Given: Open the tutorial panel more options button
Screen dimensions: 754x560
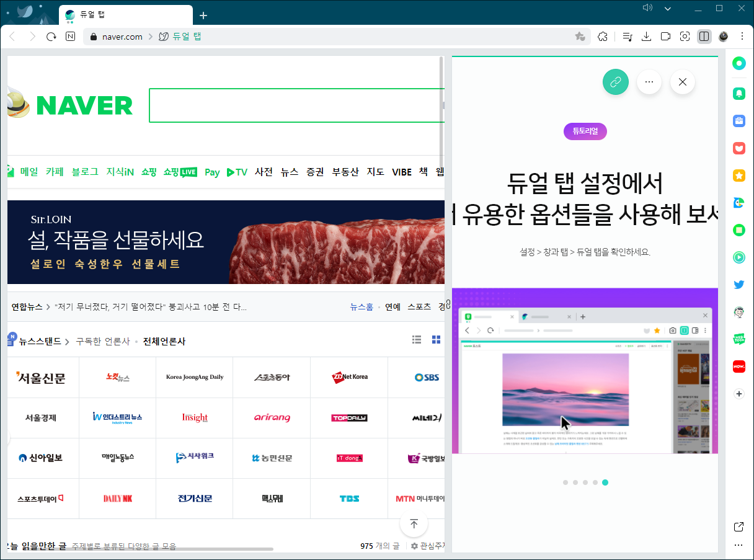Looking at the screenshot, I should [x=649, y=82].
